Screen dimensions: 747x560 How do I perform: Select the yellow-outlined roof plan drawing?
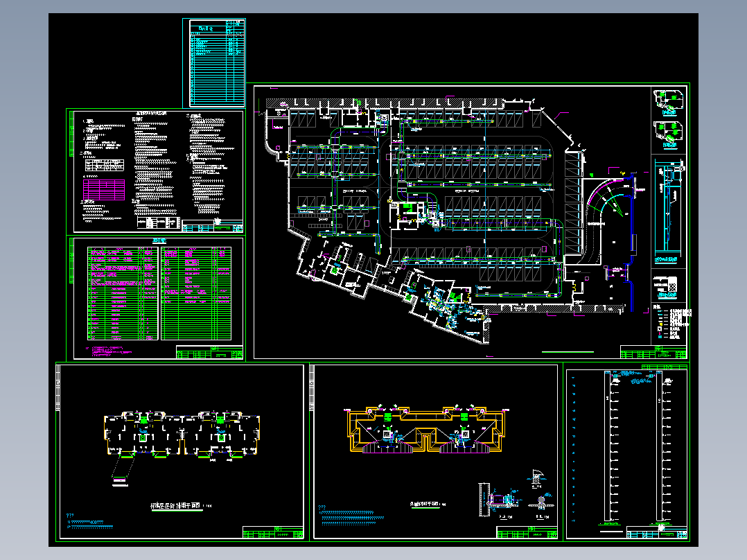tap(426, 430)
